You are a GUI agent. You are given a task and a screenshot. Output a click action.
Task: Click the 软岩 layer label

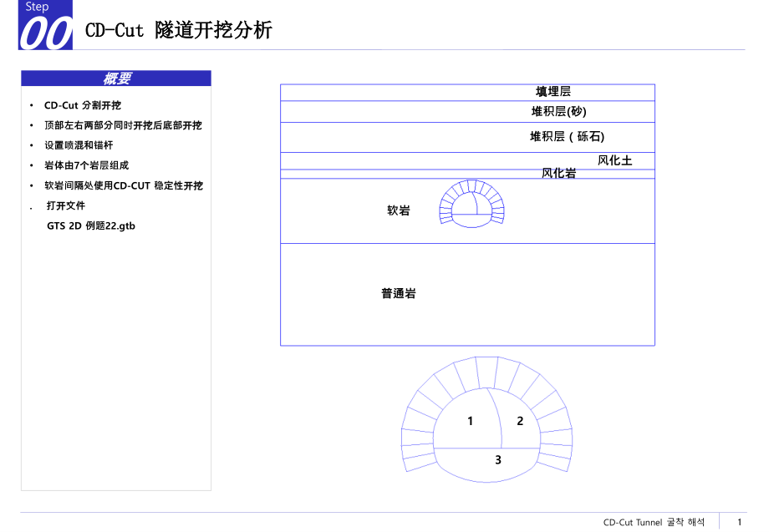coord(398,210)
